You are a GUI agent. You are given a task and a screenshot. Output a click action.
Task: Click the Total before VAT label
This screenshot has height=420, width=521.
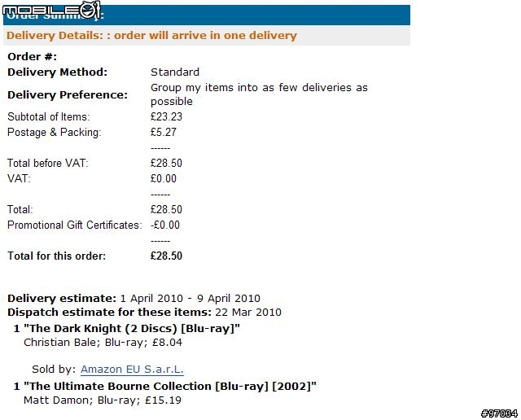[48, 163]
